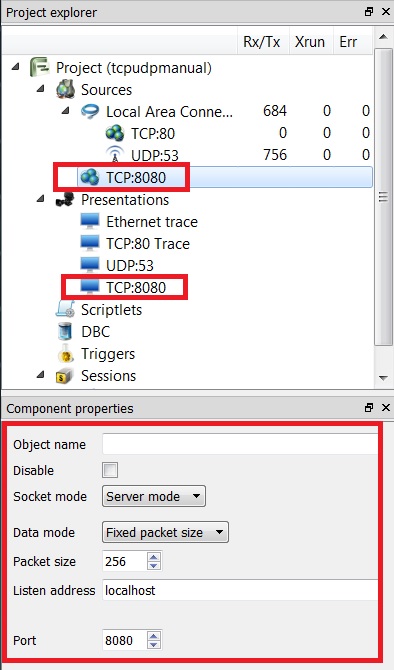
Task: Collapse the Presentations tree node
Action: pyautogui.click(x=41, y=199)
